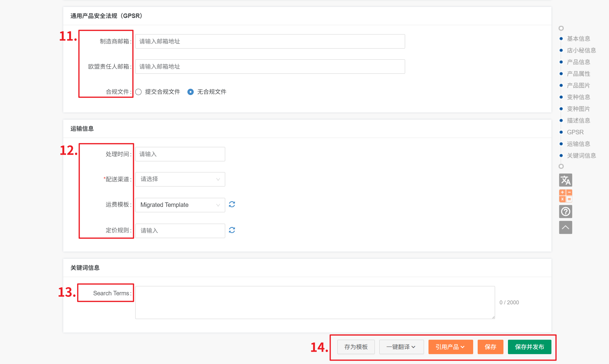This screenshot has height=364, width=609.
Task: Navigate to GPSR section anchor
Action: click(x=575, y=132)
